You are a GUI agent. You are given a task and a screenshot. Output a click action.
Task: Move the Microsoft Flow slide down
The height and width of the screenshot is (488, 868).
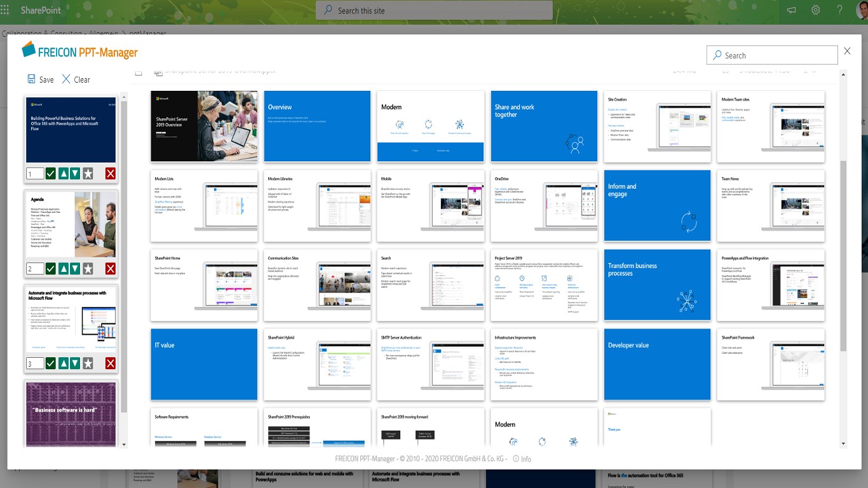click(x=75, y=363)
